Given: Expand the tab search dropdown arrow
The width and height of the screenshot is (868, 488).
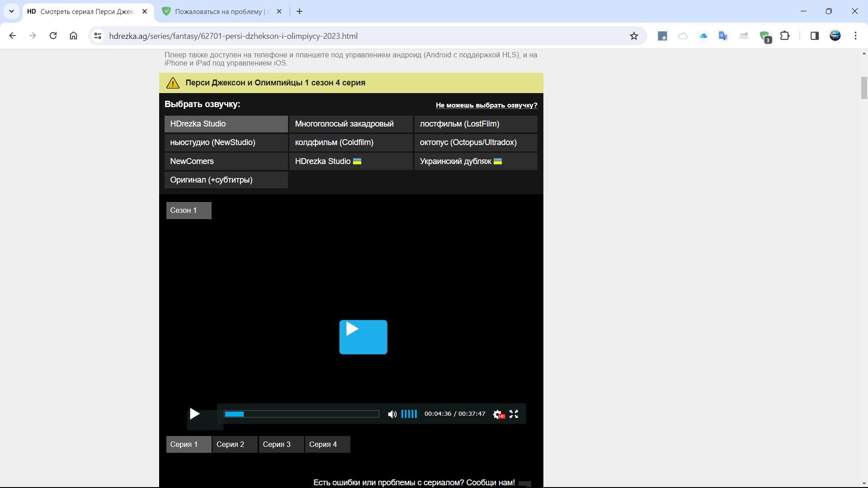Looking at the screenshot, I should pos(11,11).
